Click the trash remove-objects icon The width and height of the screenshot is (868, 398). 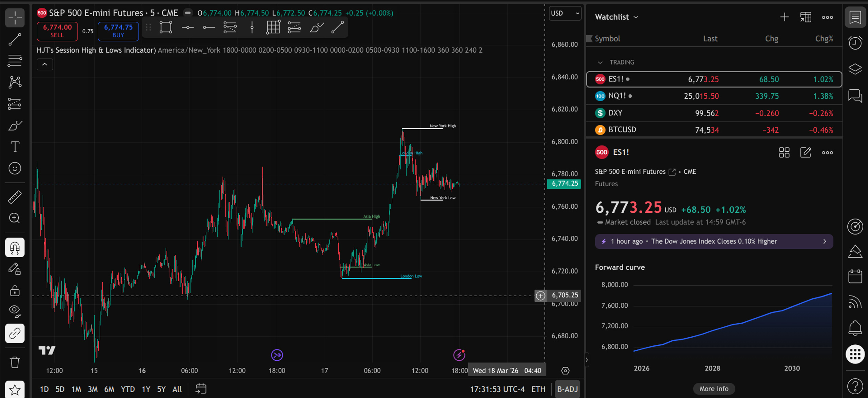pyautogui.click(x=15, y=362)
